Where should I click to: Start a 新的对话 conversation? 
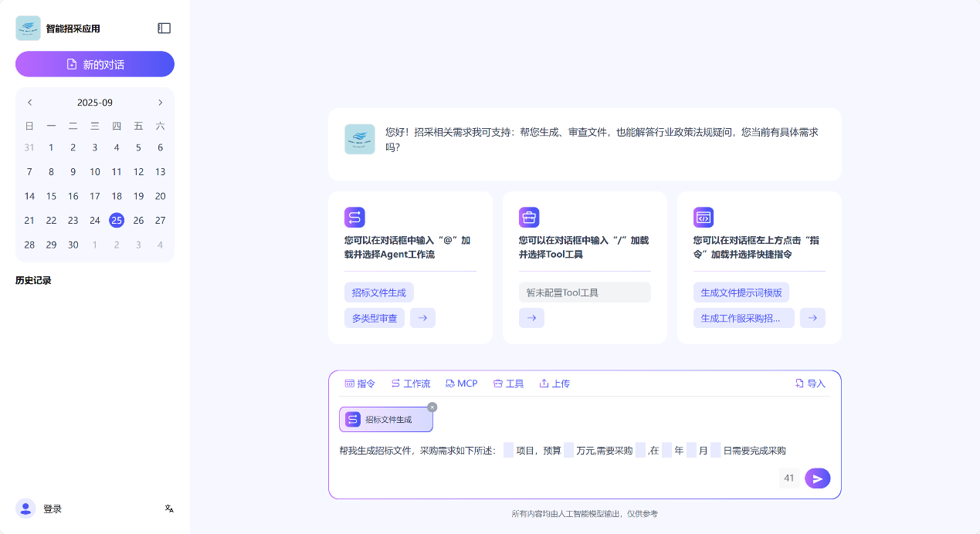pos(94,64)
